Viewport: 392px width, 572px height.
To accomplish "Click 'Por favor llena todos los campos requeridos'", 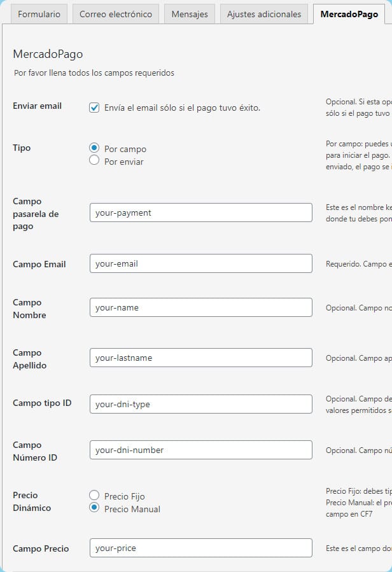I will click(94, 73).
